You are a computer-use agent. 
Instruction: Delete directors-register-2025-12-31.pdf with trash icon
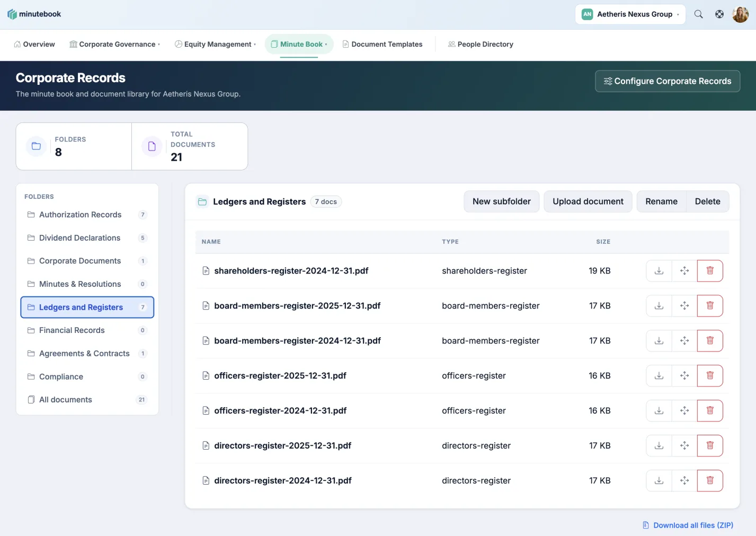click(x=710, y=446)
